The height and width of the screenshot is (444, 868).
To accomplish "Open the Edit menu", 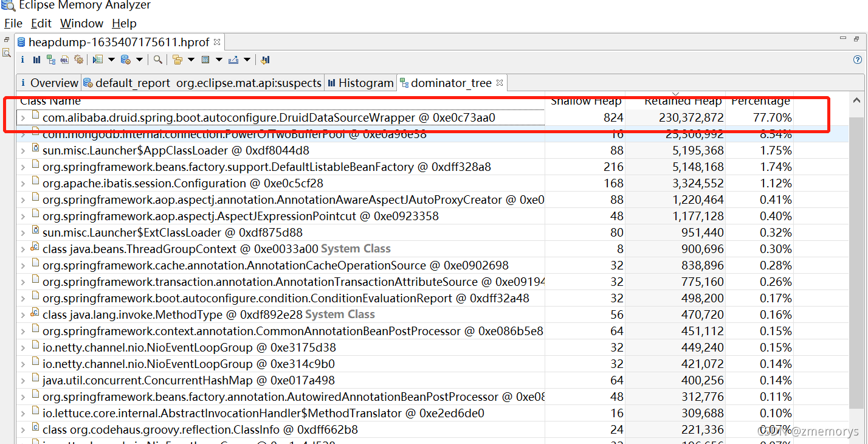I will tap(41, 23).
